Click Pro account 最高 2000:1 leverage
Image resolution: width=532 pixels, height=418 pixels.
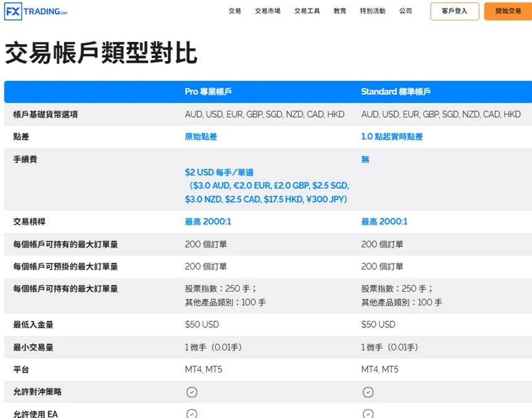208,222
